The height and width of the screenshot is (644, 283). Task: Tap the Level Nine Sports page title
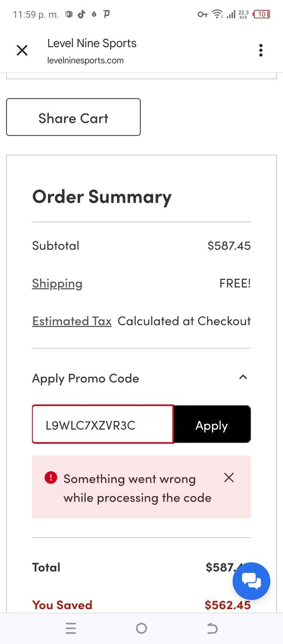pyautogui.click(x=92, y=43)
